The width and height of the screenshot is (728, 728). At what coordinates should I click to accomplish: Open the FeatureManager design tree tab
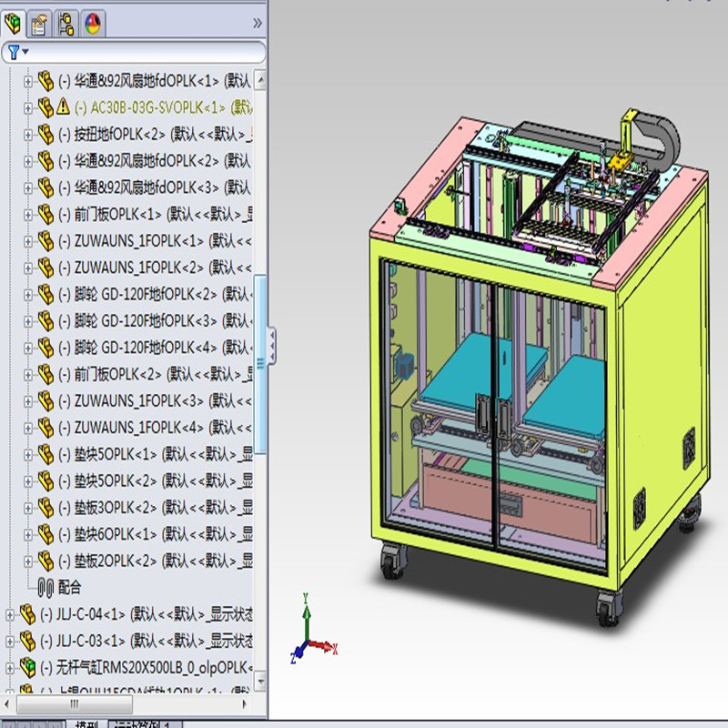pos(13,24)
